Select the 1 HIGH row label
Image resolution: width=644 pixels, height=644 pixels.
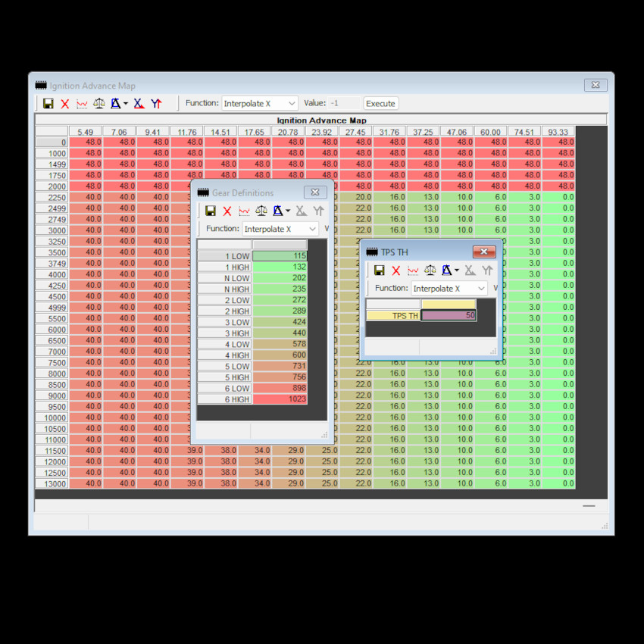pyautogui.click(x=224, y=267)
